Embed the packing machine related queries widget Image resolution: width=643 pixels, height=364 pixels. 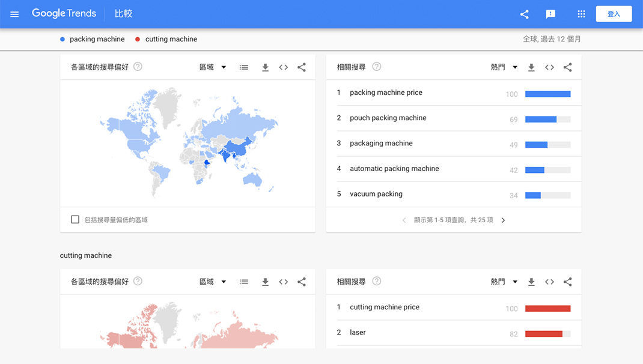549,67
